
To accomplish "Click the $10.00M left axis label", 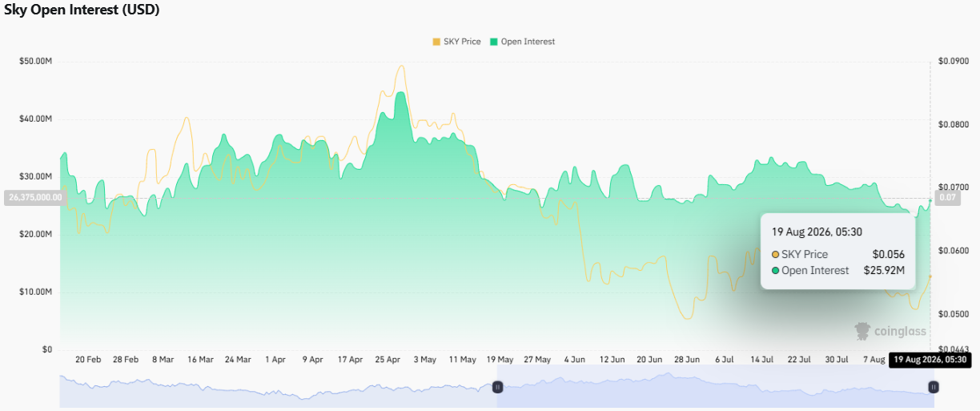I will (35, 292).
